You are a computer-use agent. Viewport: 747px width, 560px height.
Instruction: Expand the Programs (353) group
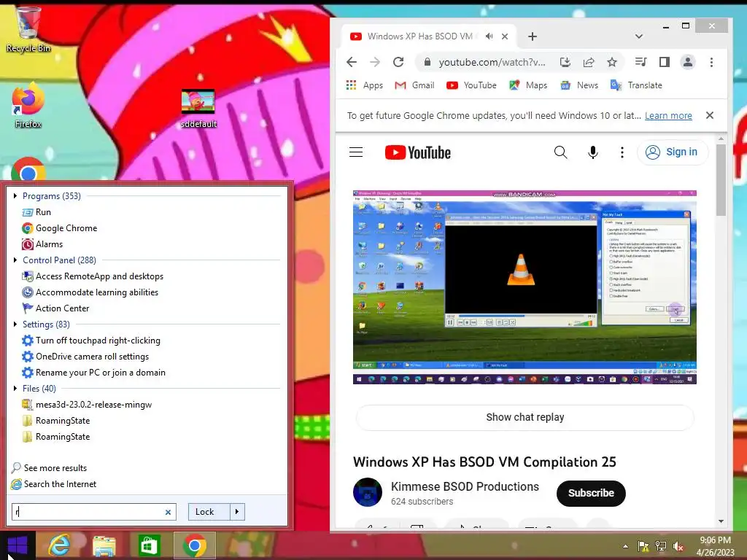[x=15, y=195]
